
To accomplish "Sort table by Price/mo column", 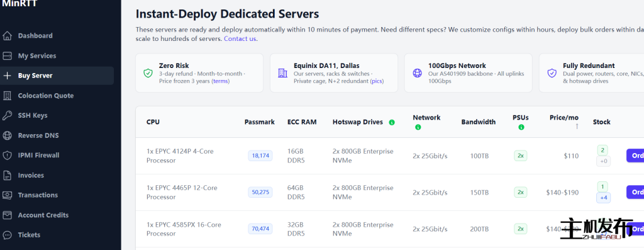I will [564, 118].
